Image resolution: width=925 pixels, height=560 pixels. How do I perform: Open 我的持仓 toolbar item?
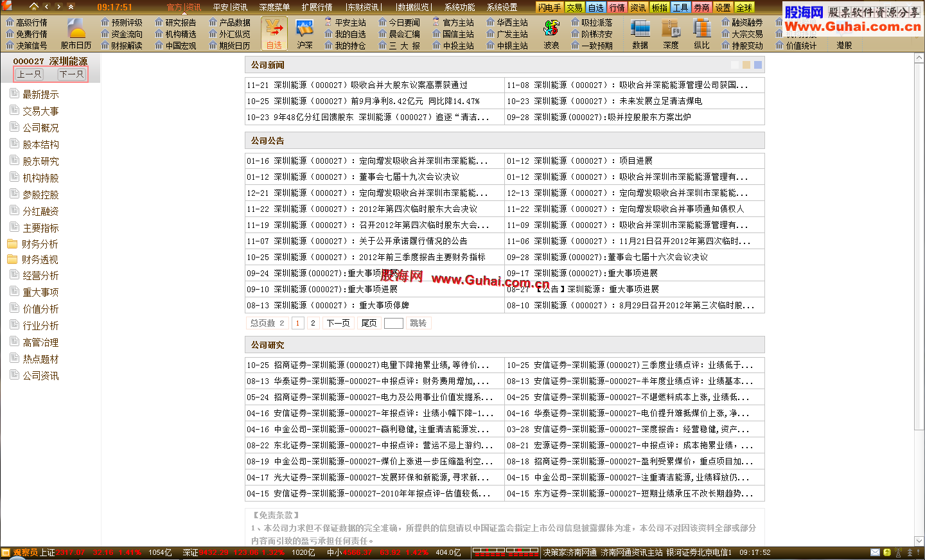[345, 46]
